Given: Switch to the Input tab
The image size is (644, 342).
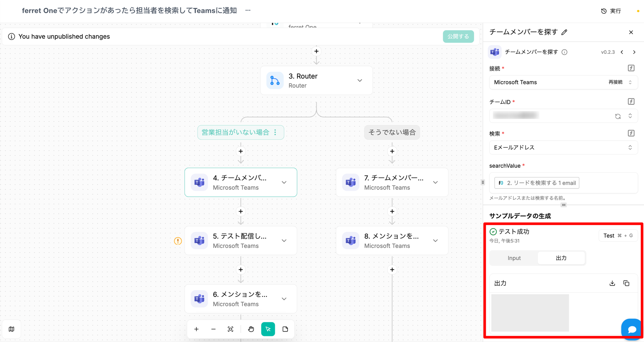Looking at the screenshot, I should 514,258.
